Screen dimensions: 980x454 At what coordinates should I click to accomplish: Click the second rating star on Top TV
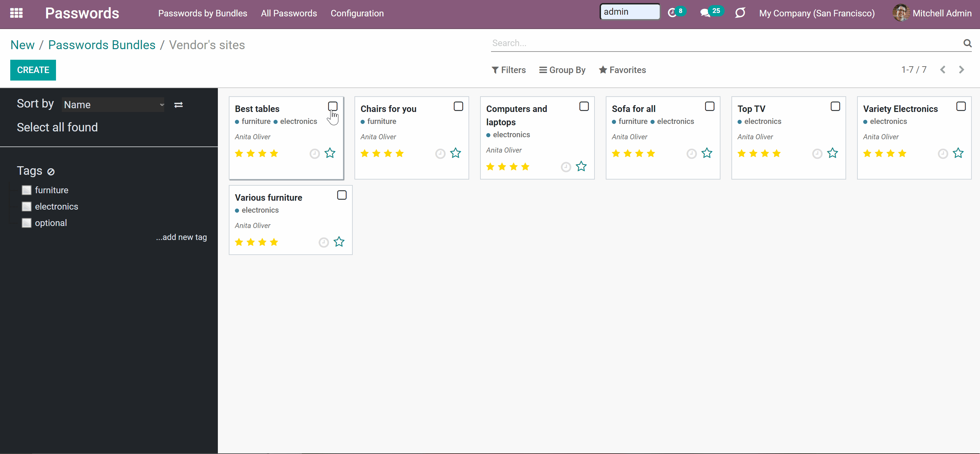coord(753,153)
